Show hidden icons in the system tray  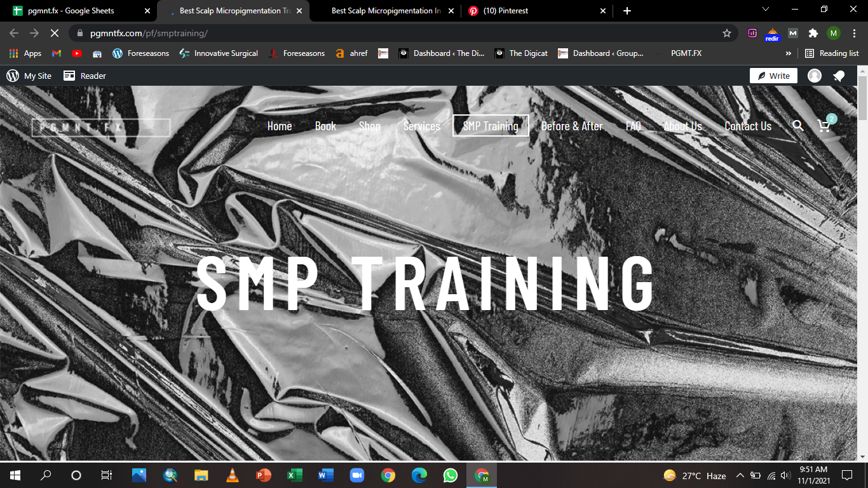coord(740,475)
